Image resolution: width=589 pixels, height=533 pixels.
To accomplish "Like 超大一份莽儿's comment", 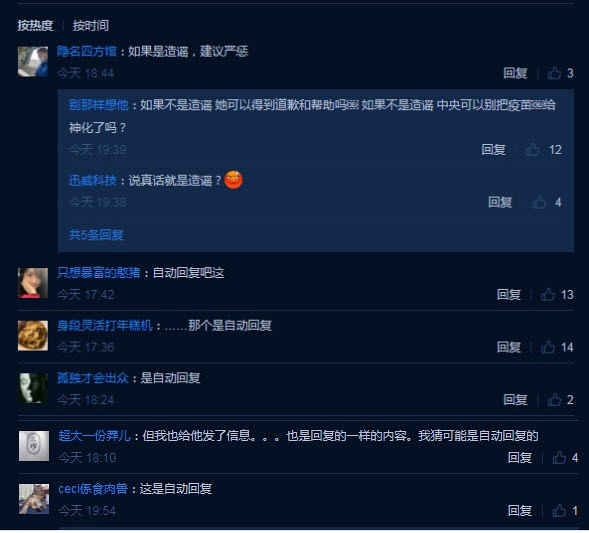I will pyautogui.click(x=559, y=458).
